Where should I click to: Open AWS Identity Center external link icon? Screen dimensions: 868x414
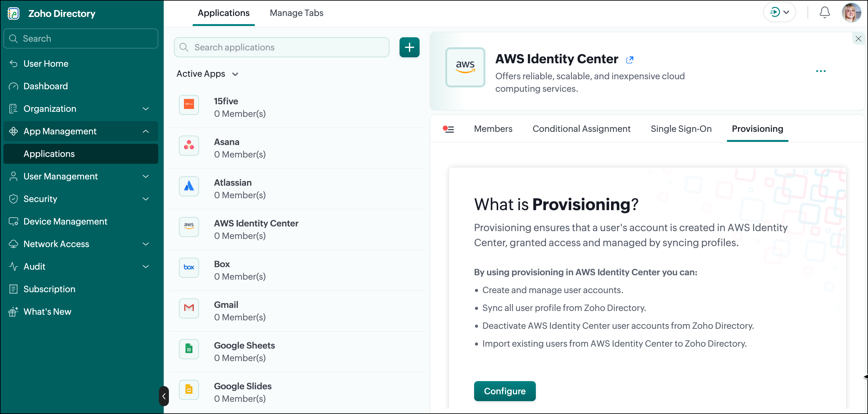(630, 60)
